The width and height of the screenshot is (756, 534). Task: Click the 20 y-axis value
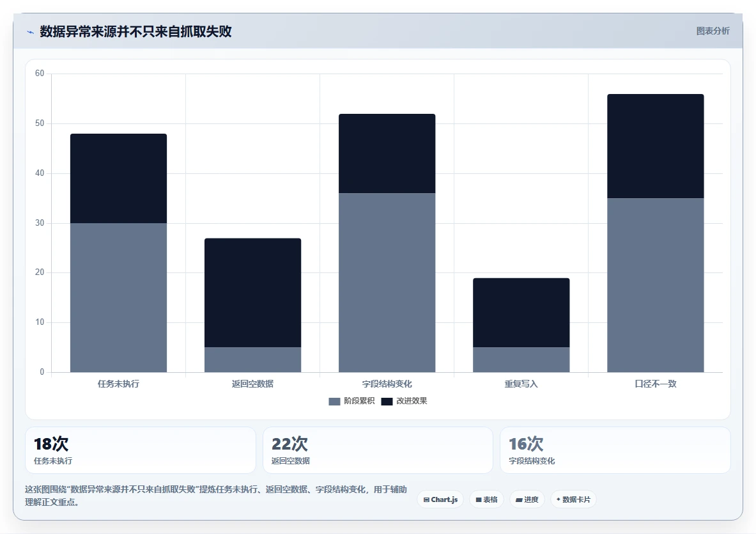[40, 272]
